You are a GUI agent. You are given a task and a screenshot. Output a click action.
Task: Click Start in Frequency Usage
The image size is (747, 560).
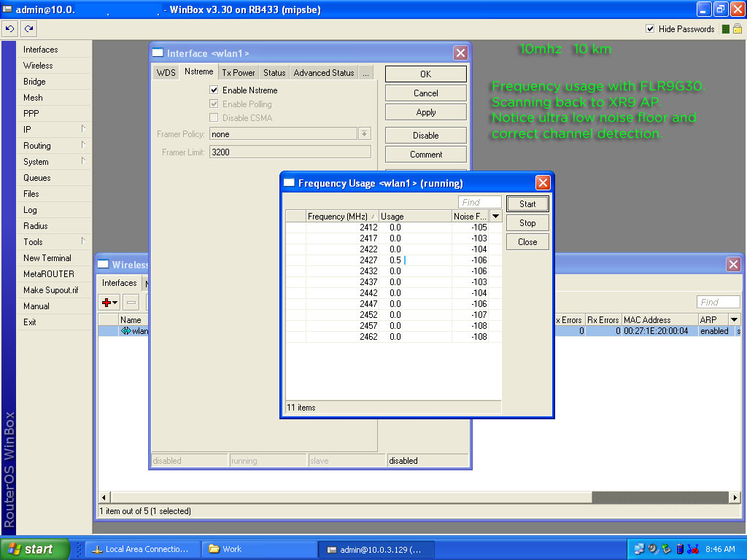527,204
